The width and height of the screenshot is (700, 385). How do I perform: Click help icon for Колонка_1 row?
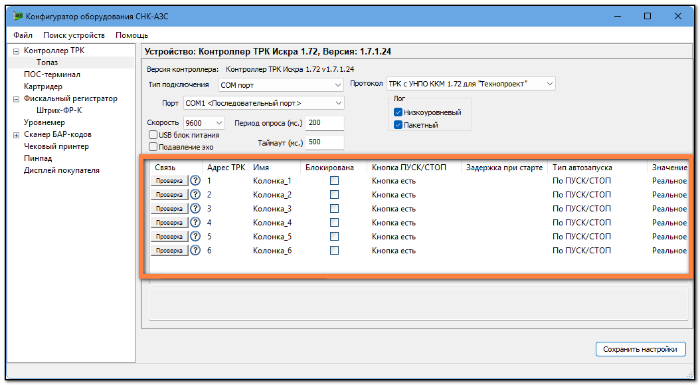(195, 180)
